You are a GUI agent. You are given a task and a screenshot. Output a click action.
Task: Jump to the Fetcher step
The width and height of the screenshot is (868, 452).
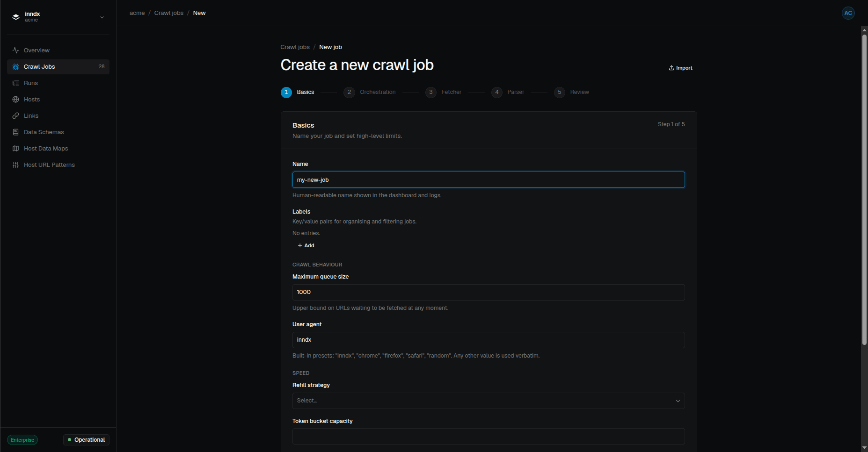pos(443,93)
